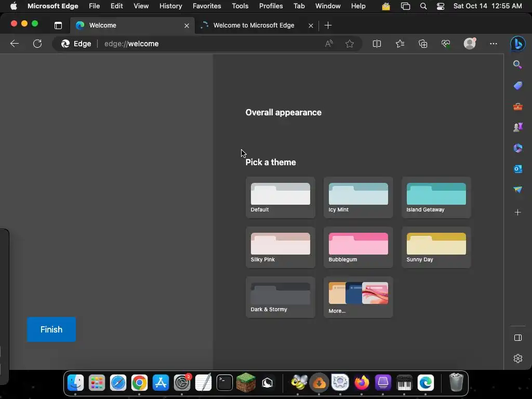
Task: Open Launchpad from the Dock
Action: point(97,383)
